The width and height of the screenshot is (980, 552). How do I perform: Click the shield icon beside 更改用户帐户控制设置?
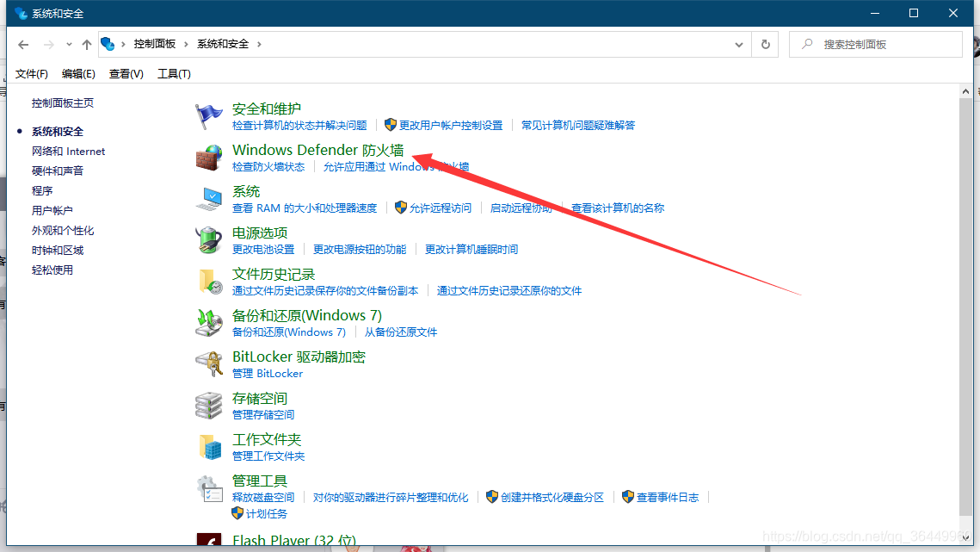tap(391, 125)
